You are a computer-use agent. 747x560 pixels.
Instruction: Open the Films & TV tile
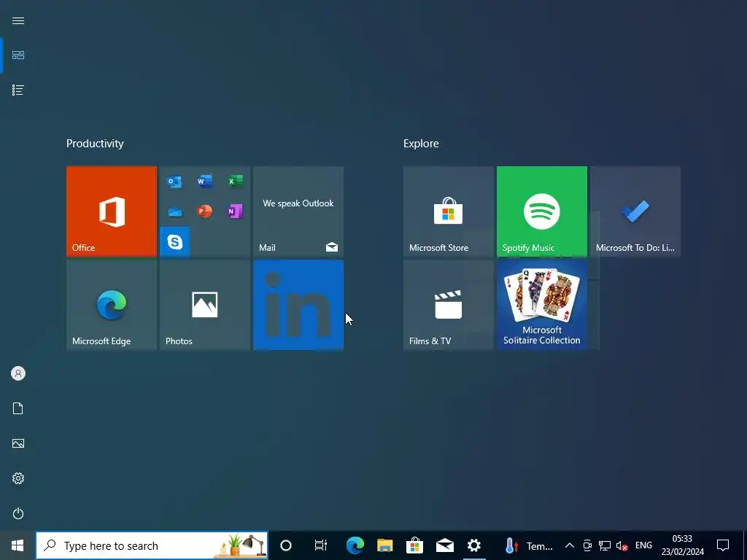(449, 305)
